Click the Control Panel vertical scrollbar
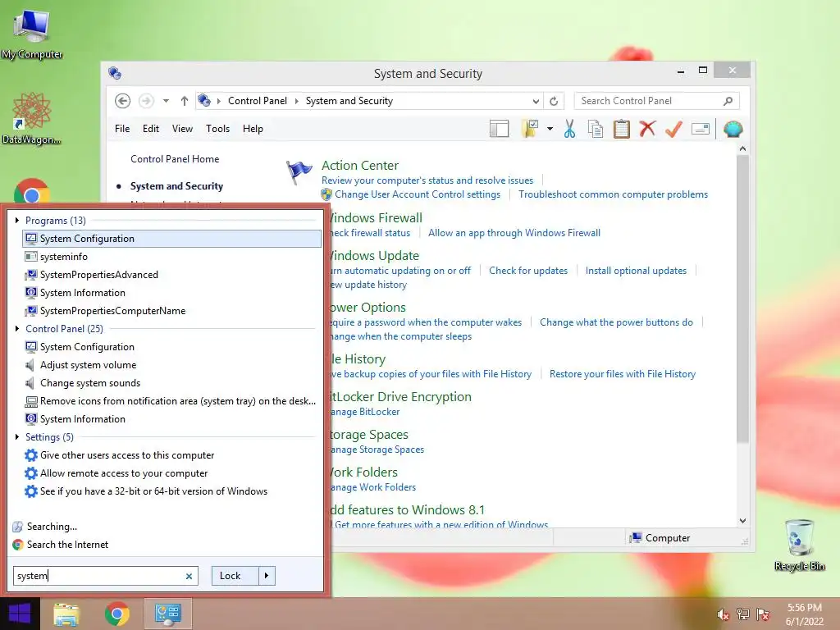 point(742,299)
